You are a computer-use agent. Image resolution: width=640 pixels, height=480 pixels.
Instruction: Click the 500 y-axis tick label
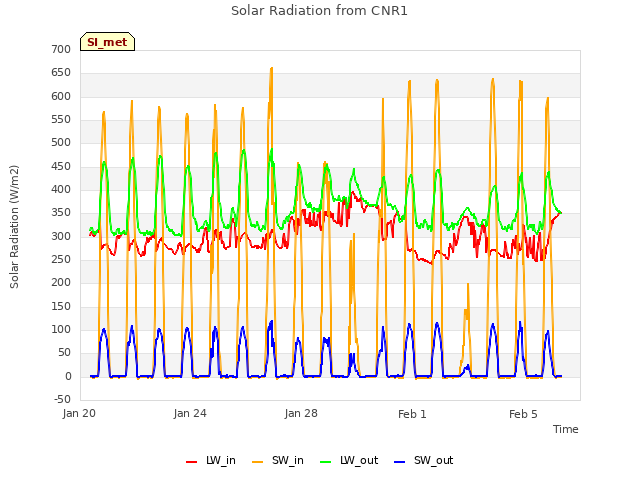(61, 143)
